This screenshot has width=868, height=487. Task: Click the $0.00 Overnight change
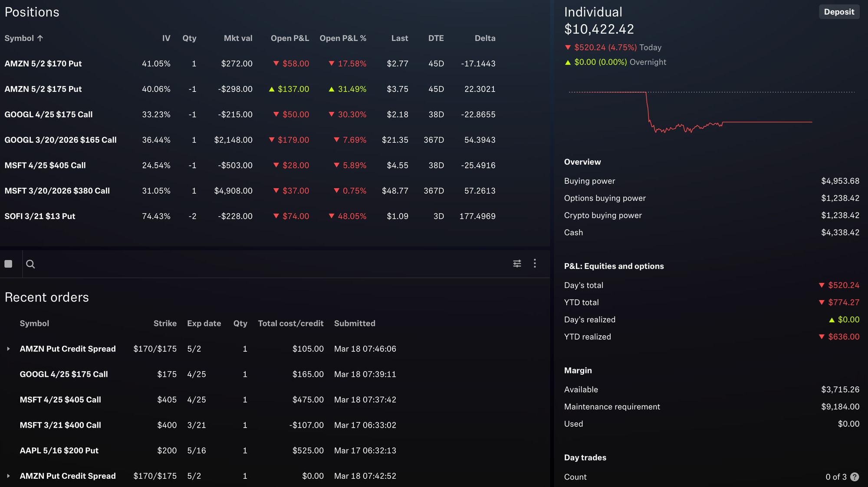[615, 62]
